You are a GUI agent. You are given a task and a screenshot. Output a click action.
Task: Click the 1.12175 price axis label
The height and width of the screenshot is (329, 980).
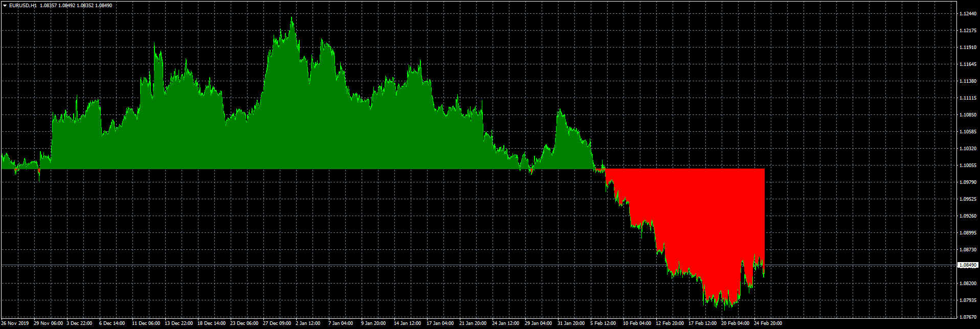(x=968, y=31)
